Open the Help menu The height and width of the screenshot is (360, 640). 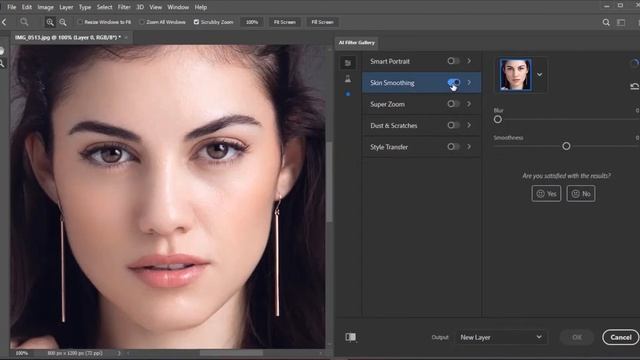(x=200, y=7)
